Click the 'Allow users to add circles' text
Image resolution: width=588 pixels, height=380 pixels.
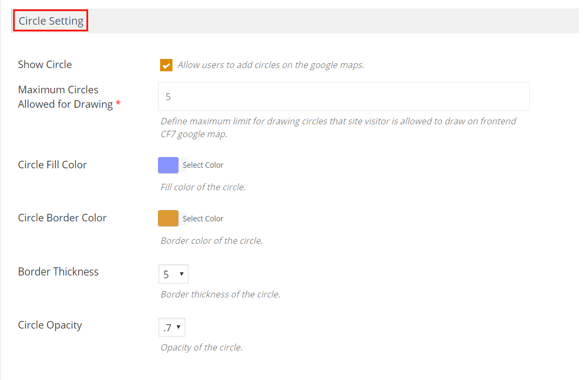click(270, 65)
